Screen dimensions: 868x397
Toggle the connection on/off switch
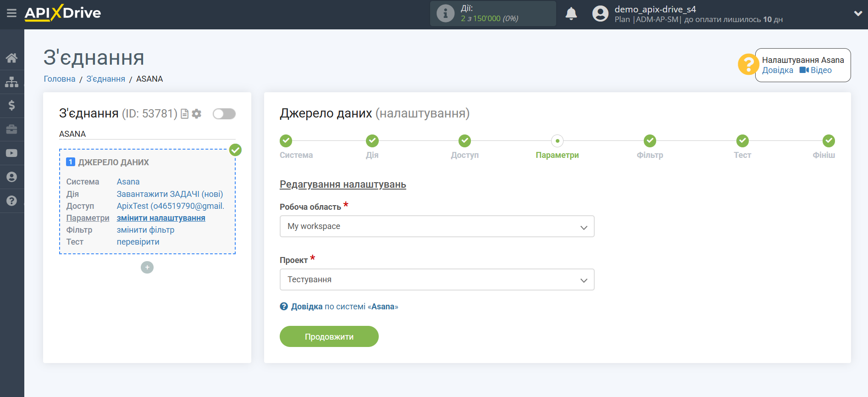[224, 114]
